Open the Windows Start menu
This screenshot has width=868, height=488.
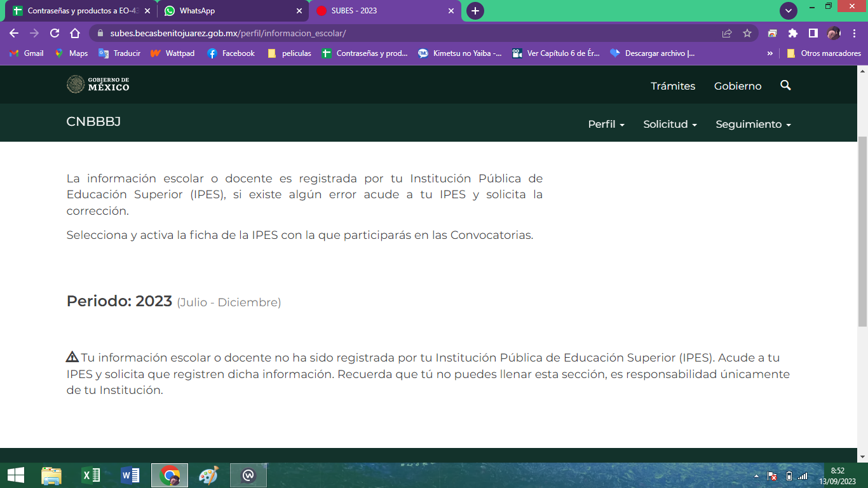(16, 475)
